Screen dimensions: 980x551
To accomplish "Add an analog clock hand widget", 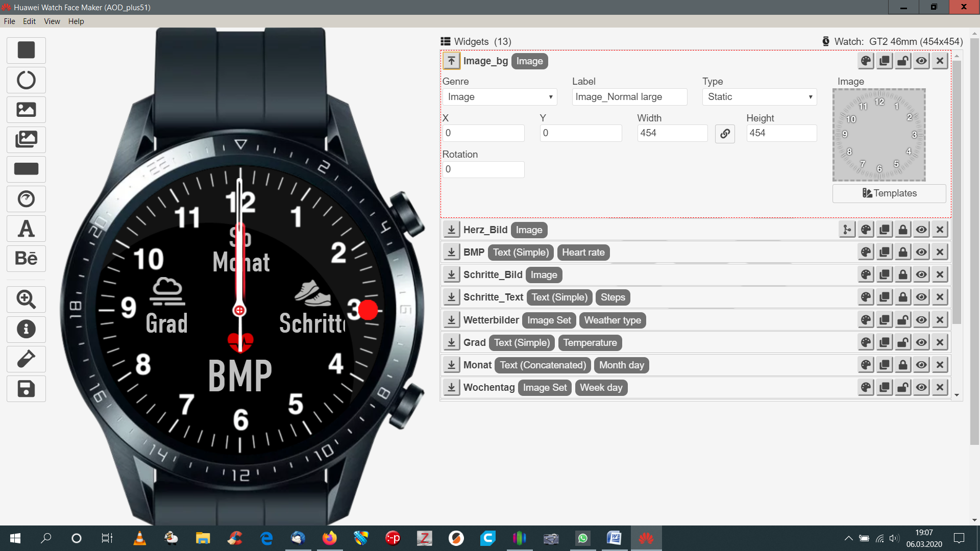I will click(26, 199).
